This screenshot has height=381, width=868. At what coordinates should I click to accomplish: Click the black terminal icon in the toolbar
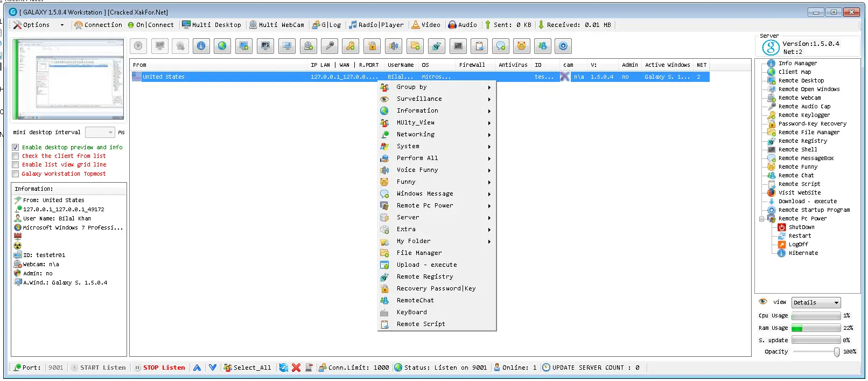tap(458, 46)
